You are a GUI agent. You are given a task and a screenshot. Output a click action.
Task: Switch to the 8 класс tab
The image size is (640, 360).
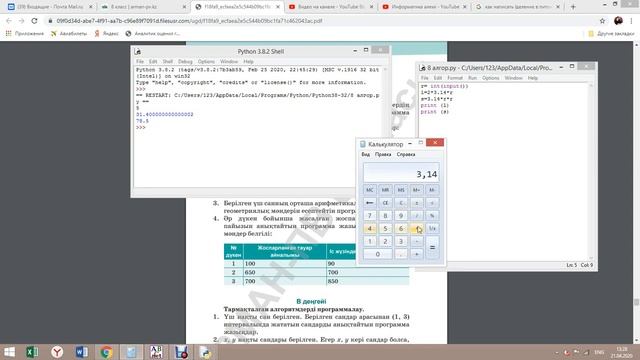pos(144,7)
